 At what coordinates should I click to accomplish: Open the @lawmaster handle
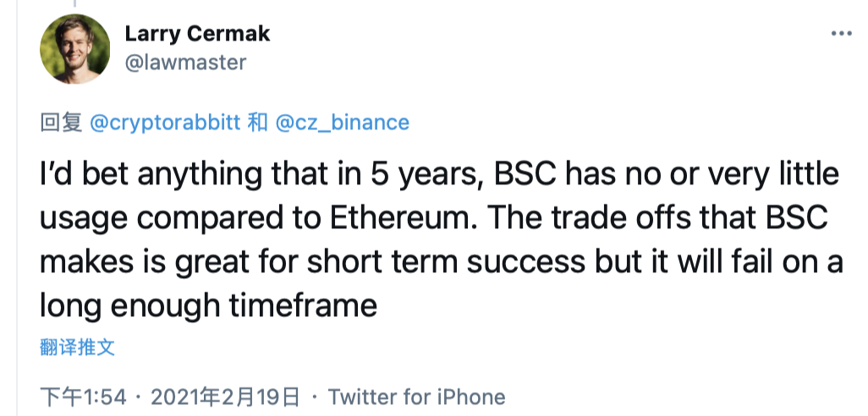[185, 62]
